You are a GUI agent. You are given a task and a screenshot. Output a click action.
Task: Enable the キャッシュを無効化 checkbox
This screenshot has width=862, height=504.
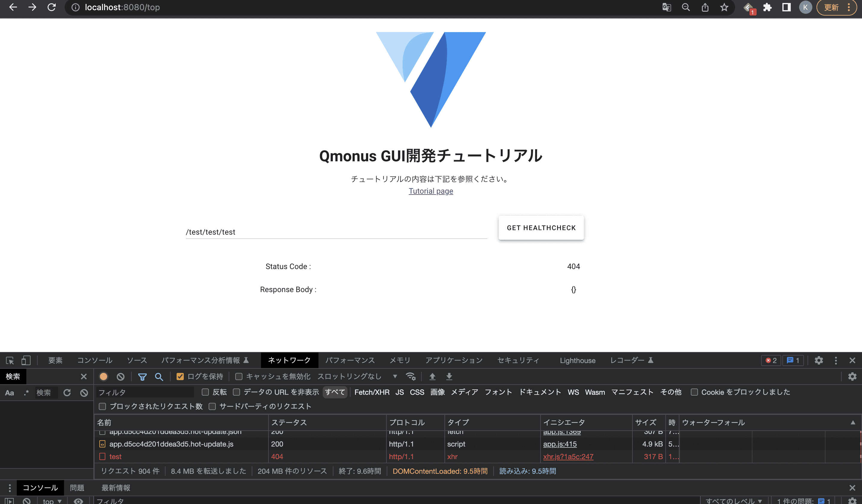(x=239, y=377)
